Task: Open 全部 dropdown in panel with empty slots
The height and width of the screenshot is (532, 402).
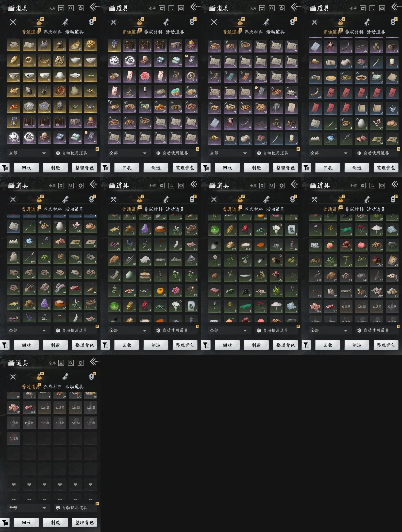Action: (x=29, y=508)
